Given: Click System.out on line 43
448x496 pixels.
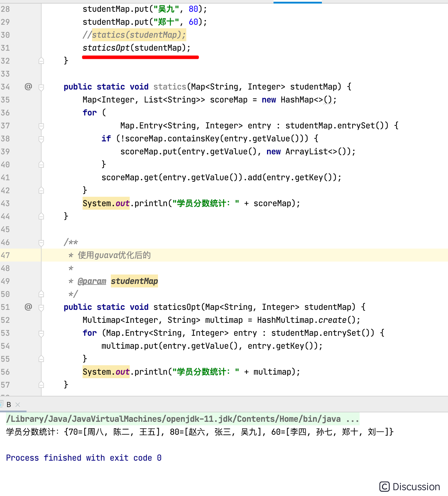Looking at the screenshot, I should pyautogui.click(x=106, y=203).
